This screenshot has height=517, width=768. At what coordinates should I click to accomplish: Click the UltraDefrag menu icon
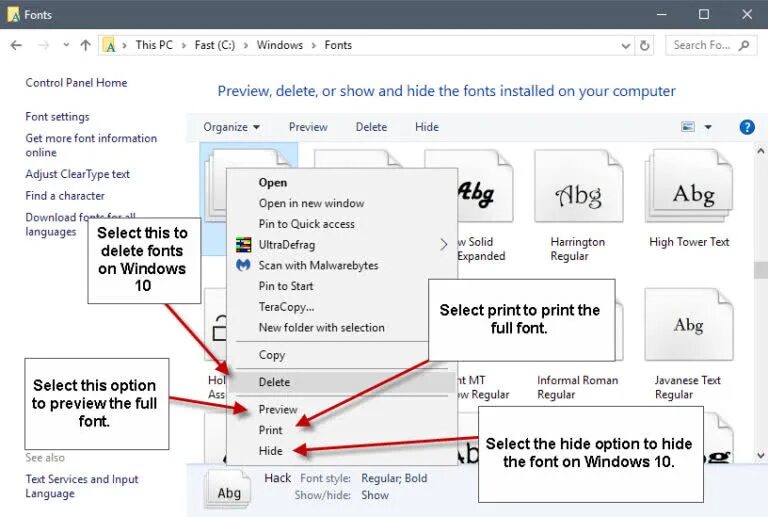click(243, 245)
